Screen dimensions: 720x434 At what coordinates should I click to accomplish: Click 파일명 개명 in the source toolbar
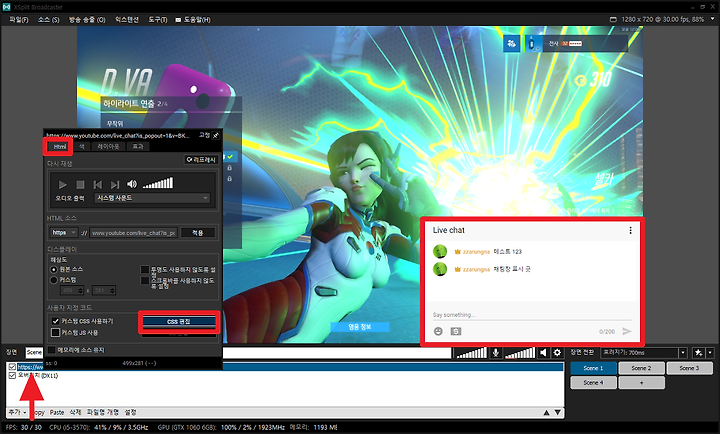(x=102, y=412)
